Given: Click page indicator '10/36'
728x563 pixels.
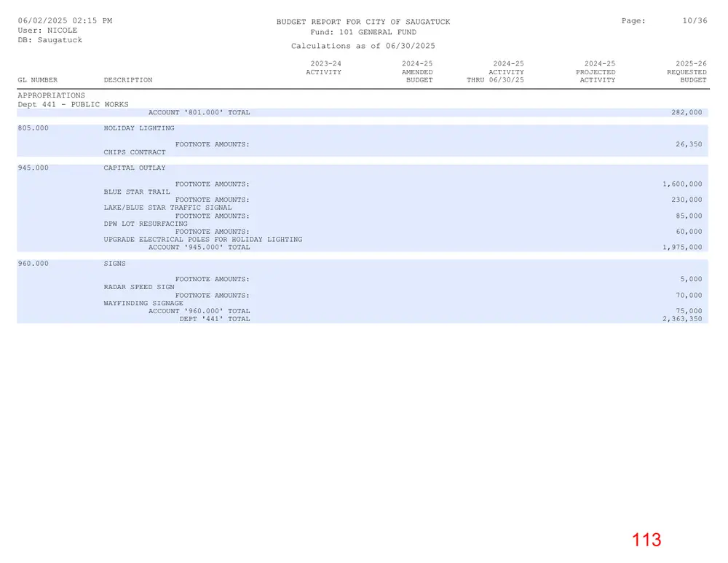Looking at the screenshot, I should point(695,21).
